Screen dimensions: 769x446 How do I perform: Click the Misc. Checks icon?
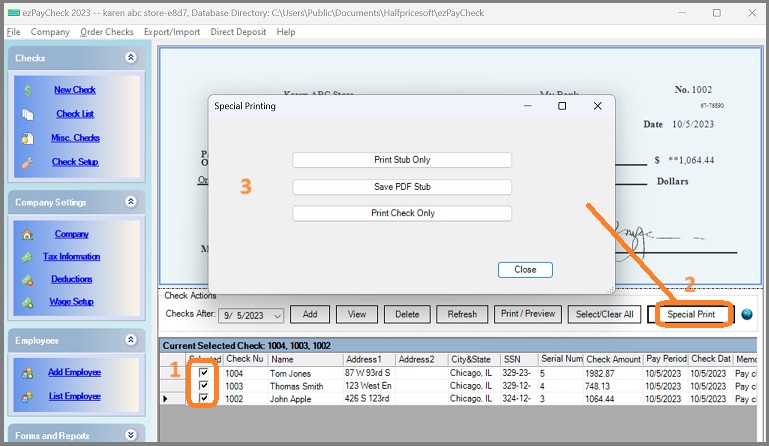[x=28, y=138]
